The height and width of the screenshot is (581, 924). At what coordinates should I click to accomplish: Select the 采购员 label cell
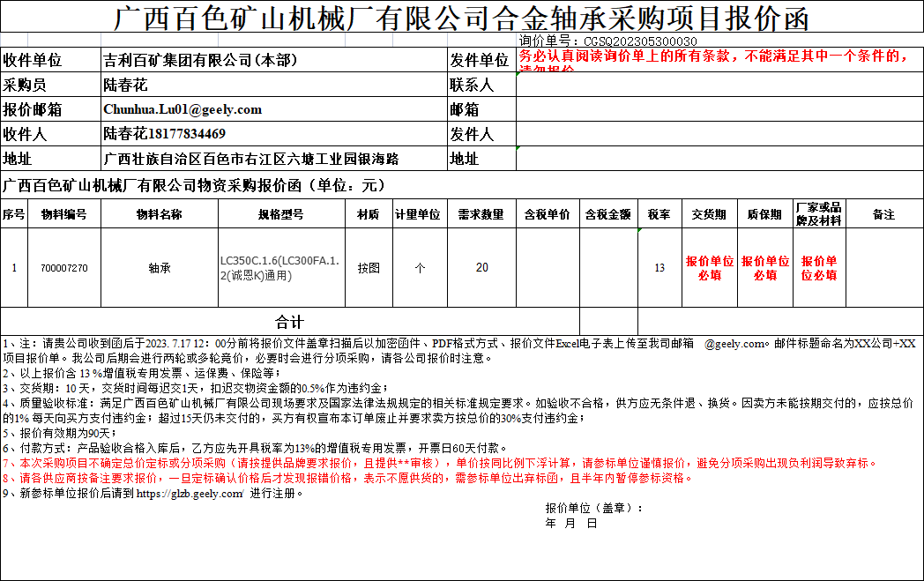(50, 85)
